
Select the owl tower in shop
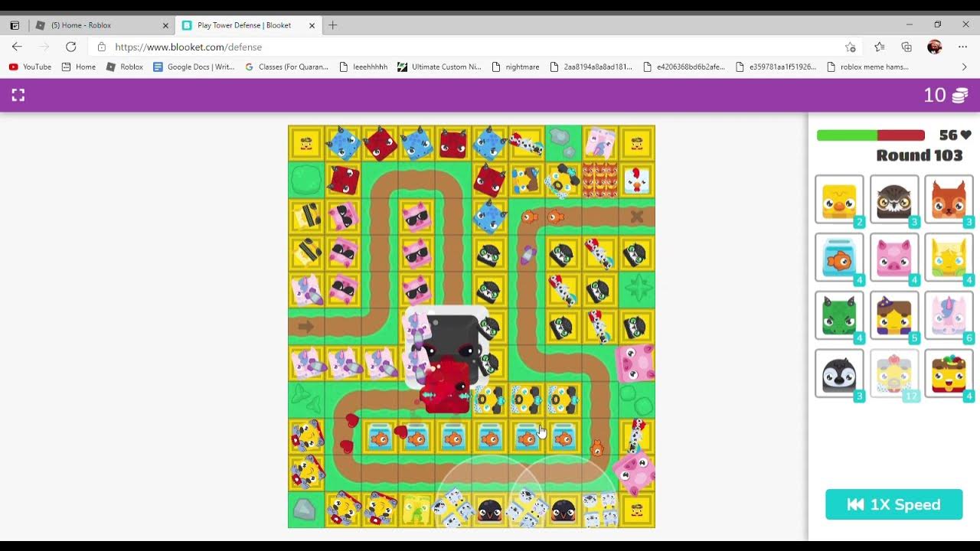(894, 200)
